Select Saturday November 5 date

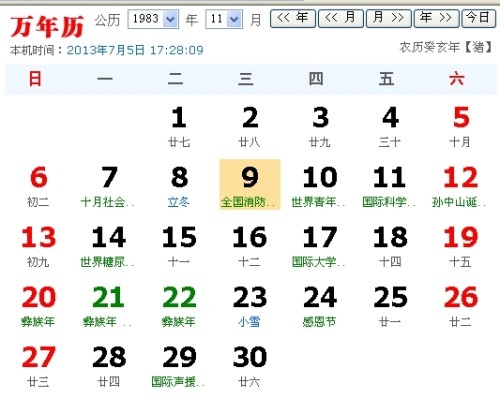(x=461, y=126)
